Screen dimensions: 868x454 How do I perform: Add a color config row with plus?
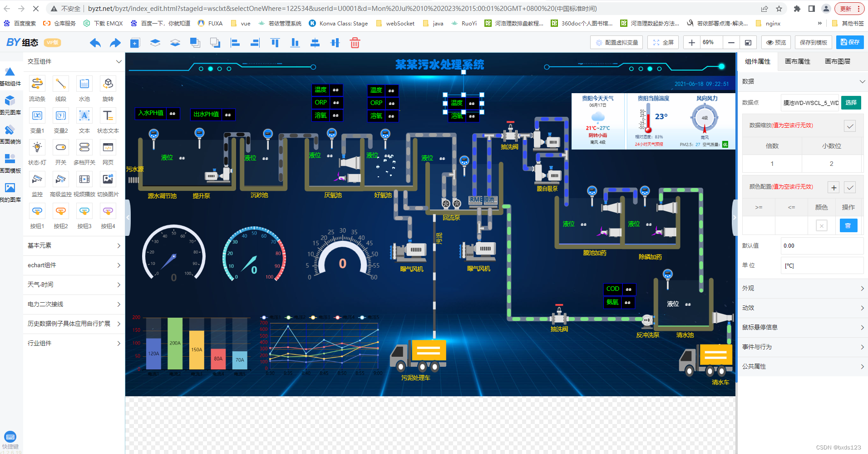(833, 187)
